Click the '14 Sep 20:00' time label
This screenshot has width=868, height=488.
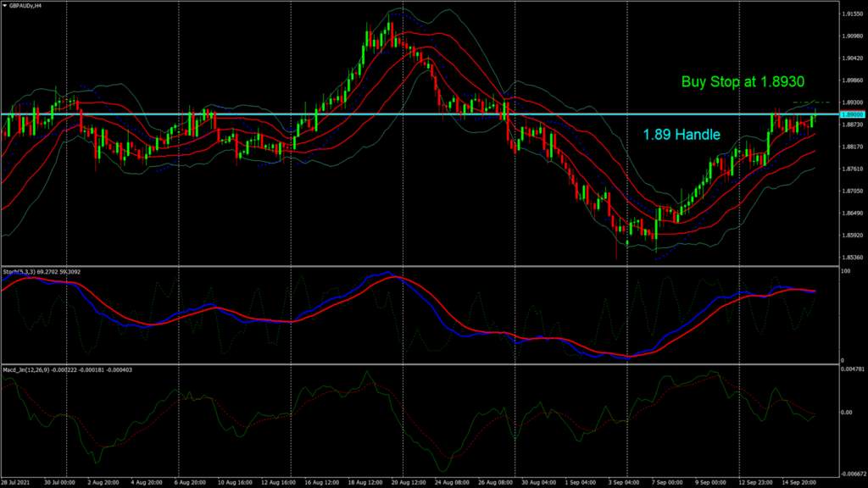[x=798, y=483]
